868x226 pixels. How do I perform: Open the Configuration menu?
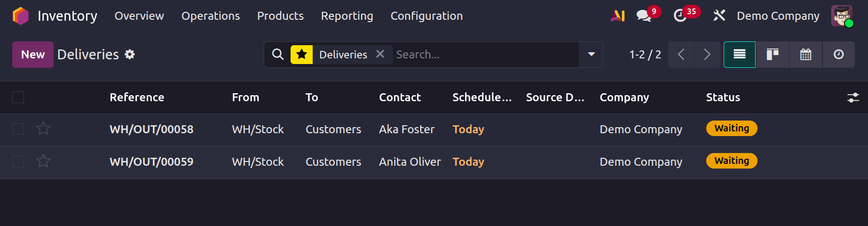point(426,16)
